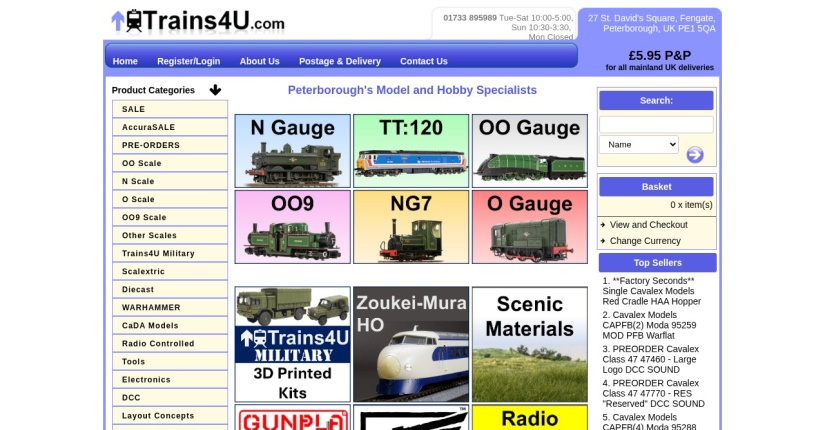Open top seller Factory Seconds Red Cradle HAA Hopper
Screen dimensions: 825x430
tap(651, 291)
